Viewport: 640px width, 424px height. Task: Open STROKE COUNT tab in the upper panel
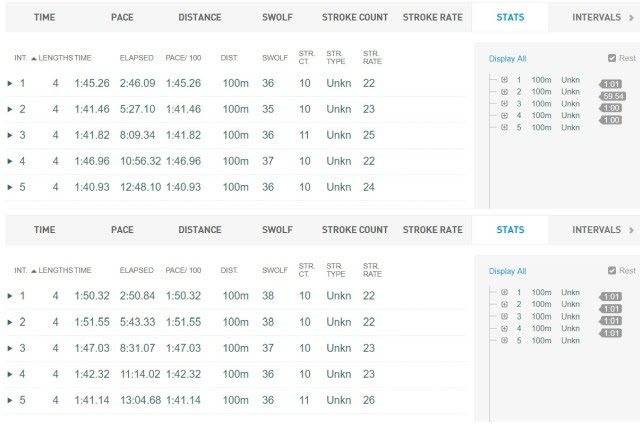355,17
